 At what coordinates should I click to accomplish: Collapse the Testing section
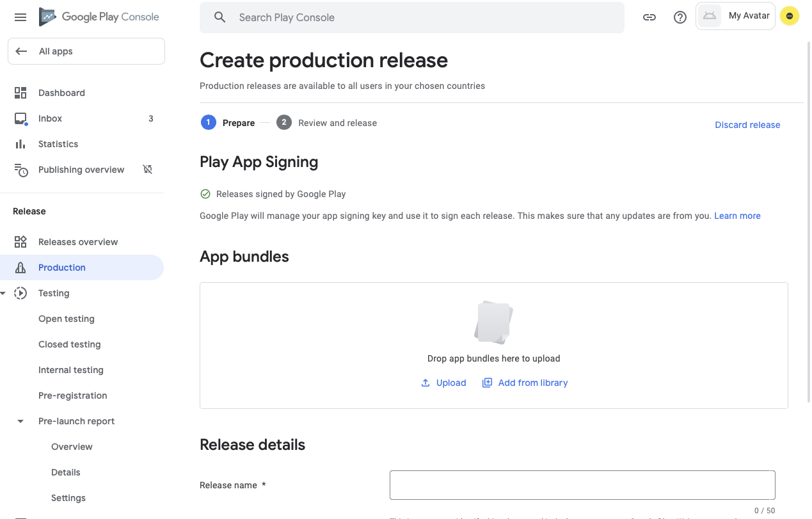3,293
